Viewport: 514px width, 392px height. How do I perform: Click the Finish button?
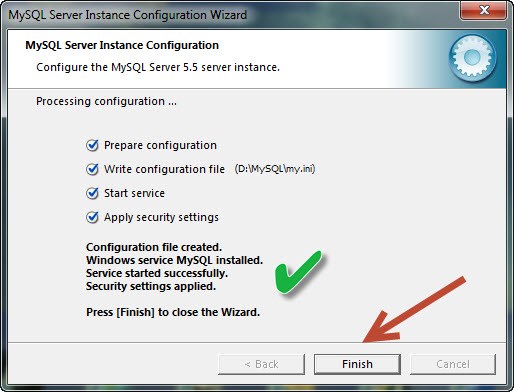(357, 364)
